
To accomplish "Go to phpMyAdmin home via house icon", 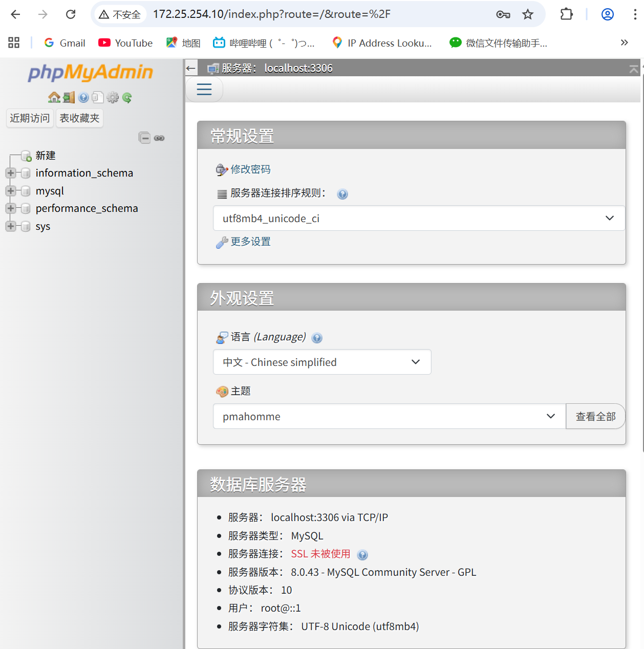I will point(54,97).
